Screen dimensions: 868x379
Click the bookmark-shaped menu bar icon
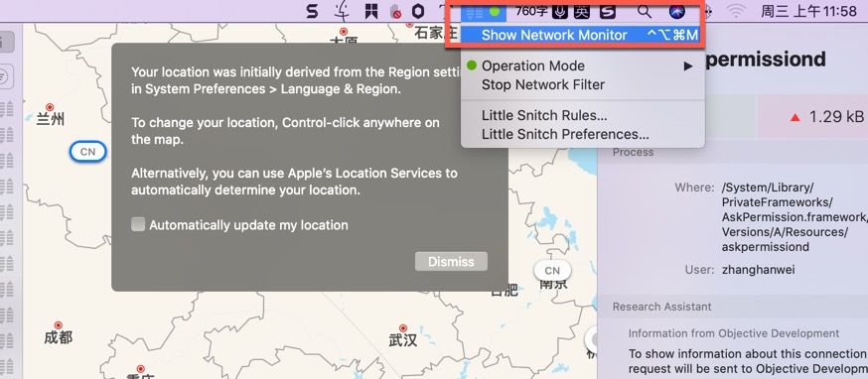[x=370, y=11]
